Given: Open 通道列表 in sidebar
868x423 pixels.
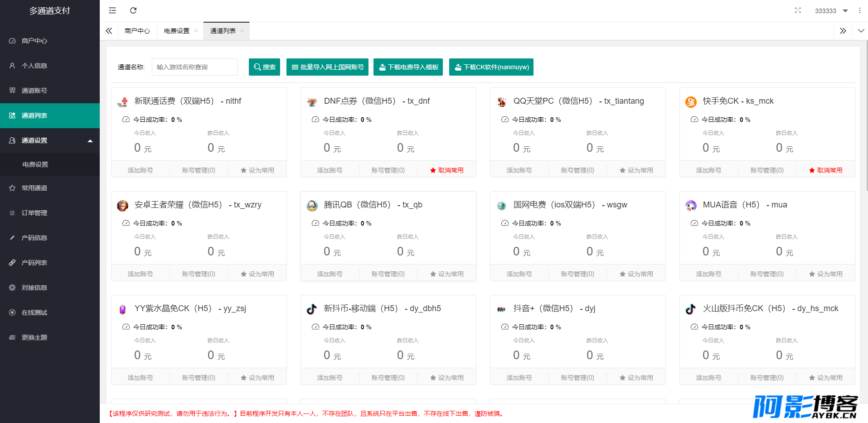Looking at the screenshot, I should coord(50,115).
